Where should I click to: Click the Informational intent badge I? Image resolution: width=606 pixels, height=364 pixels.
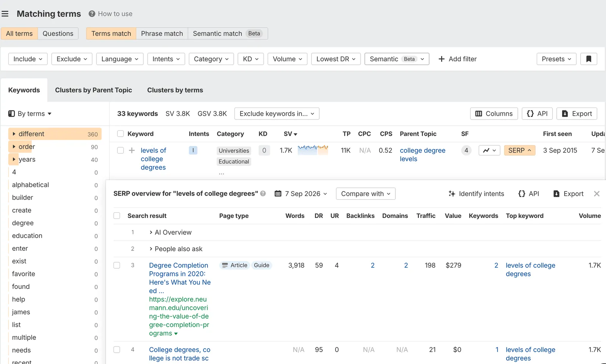(193, 151)
